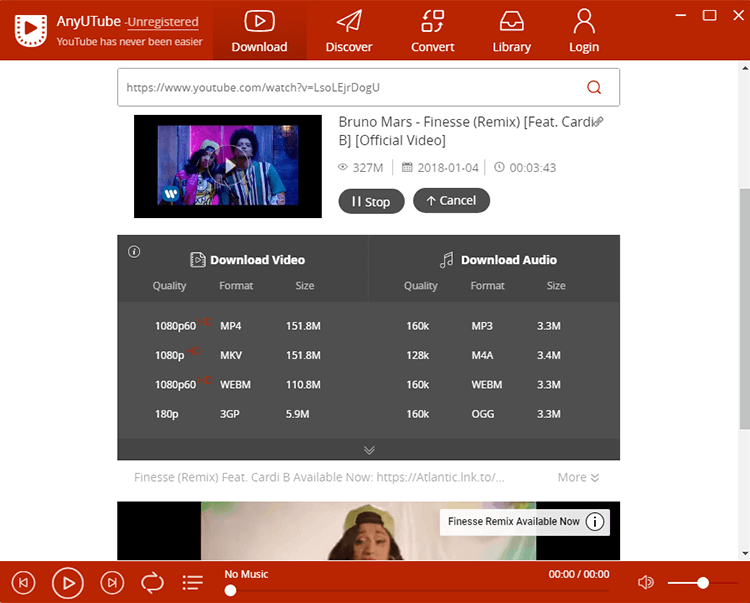Viewport: 750px width, 603px height.
Task: Open the Download tab
Action: pos(259,30)
